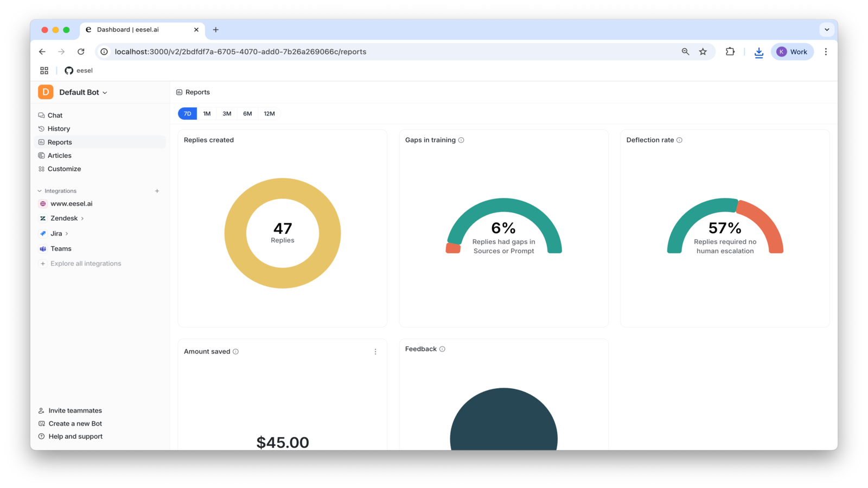Screen dimensions: 868x488
Task: Open the Articles section
Action: coord(60,155)
